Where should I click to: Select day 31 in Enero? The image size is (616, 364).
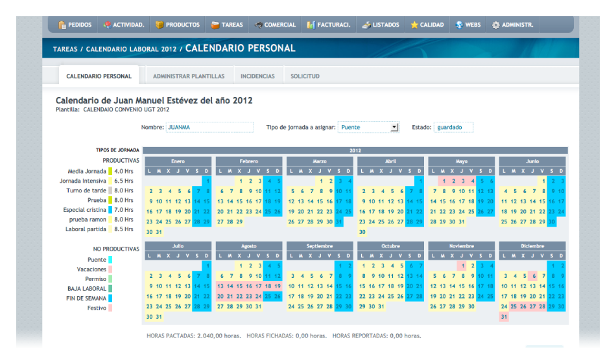click(159, 232)
